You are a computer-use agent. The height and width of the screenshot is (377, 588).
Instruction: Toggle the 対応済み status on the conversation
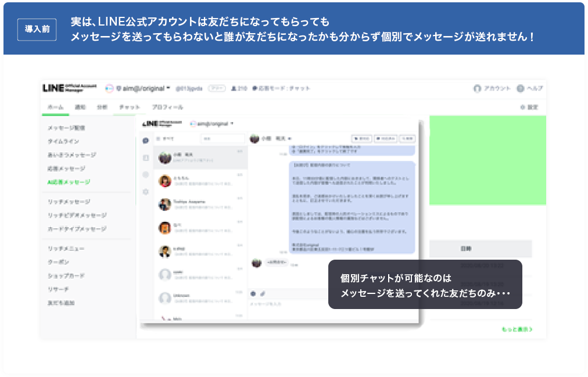(385, 138)
